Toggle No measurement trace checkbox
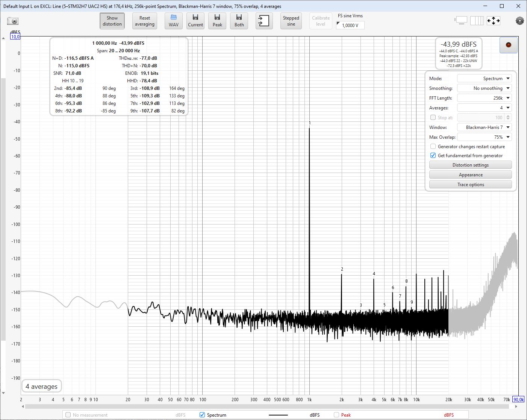This screenshot has width=527, height=420. coord(68,415)
